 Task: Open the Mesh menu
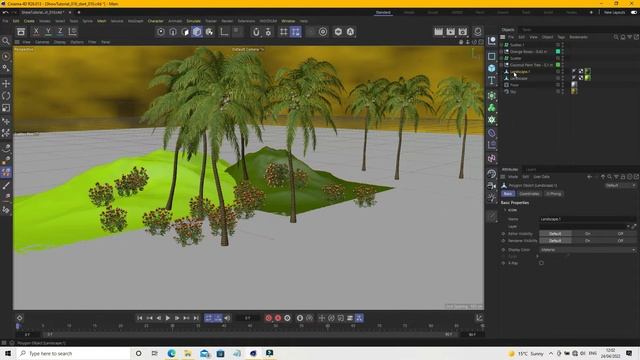pos(102,21)
